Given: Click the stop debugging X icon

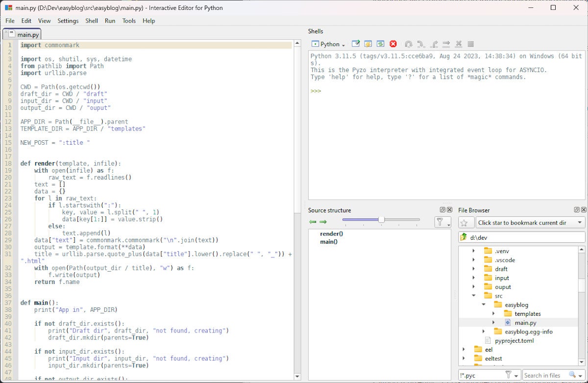Looking at the screenshot, I should [459, 44].
